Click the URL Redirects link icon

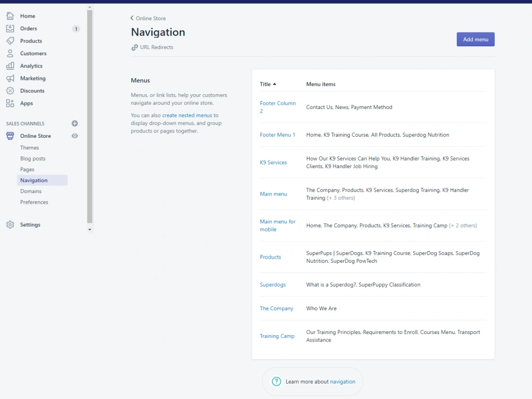click(135, 47)
